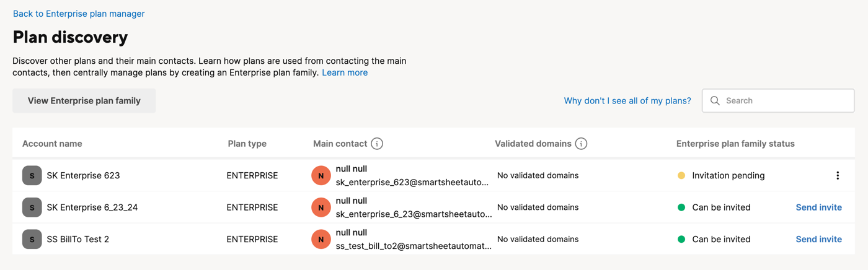Click the Account name column header
The width and height of the screenshot is (868, 270).
[52, 144]
